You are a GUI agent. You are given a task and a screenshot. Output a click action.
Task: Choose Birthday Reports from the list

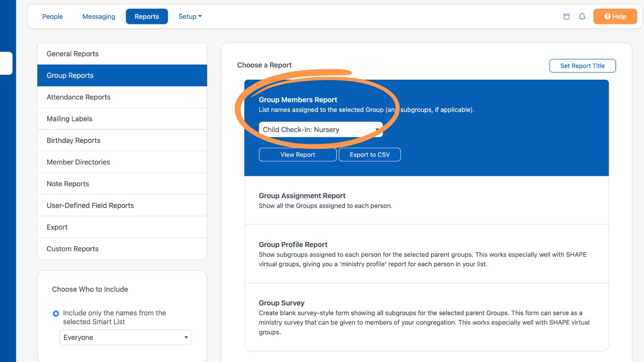coord(122,140)
